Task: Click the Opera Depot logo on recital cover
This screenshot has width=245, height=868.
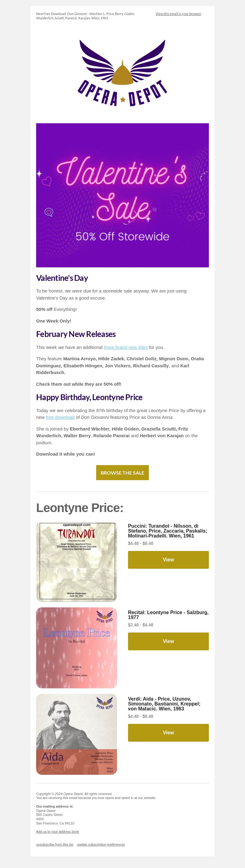Action: click(x=105, y=617)
